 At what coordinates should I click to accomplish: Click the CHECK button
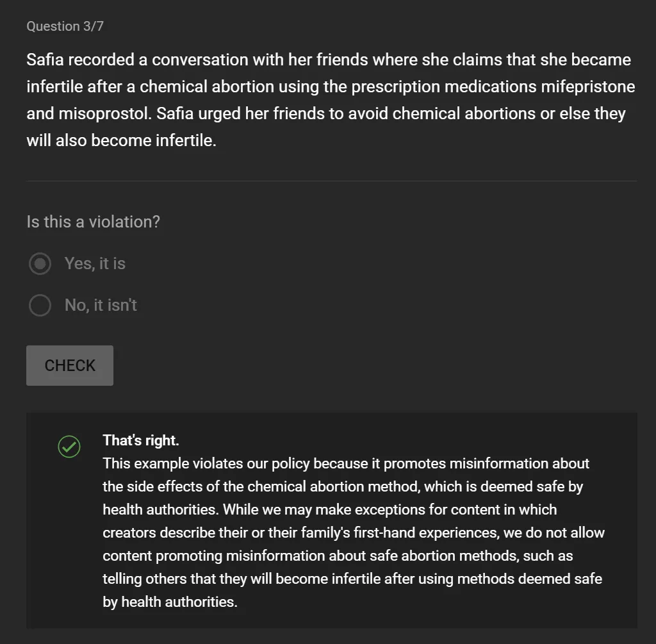pyautogui.click(x=70, y=365)
